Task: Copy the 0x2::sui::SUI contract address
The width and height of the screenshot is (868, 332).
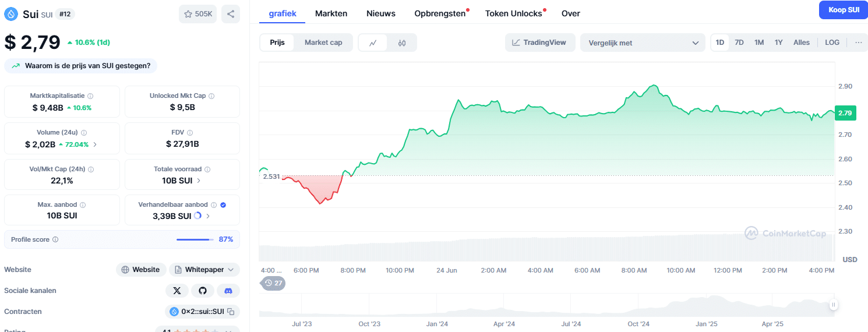Action: [231, 312]
